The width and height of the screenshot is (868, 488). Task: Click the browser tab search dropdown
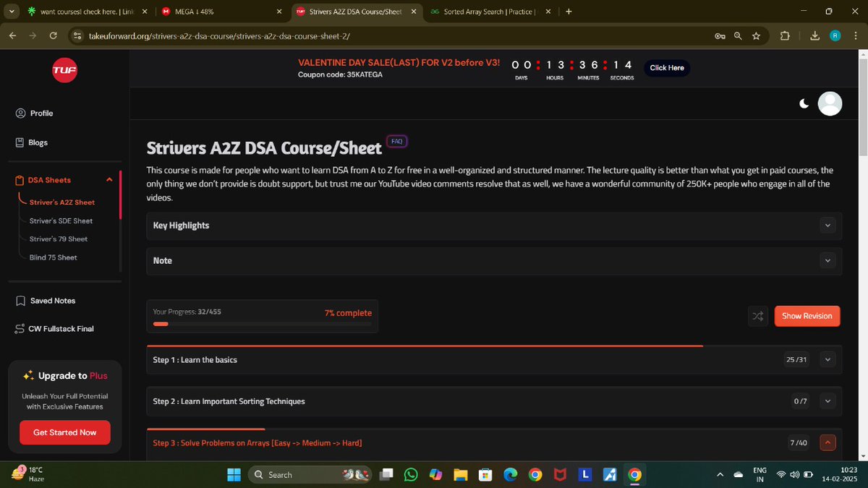pos(10,12)
